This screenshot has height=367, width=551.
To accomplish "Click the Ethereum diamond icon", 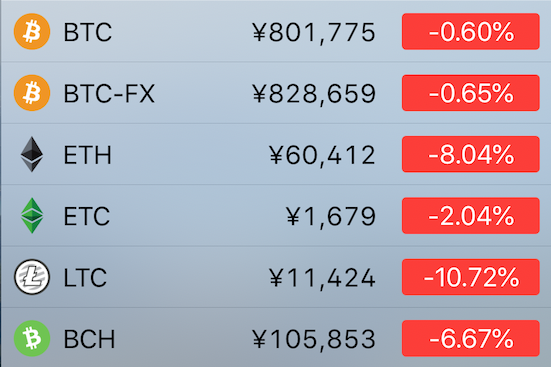I will coord(32,154).
